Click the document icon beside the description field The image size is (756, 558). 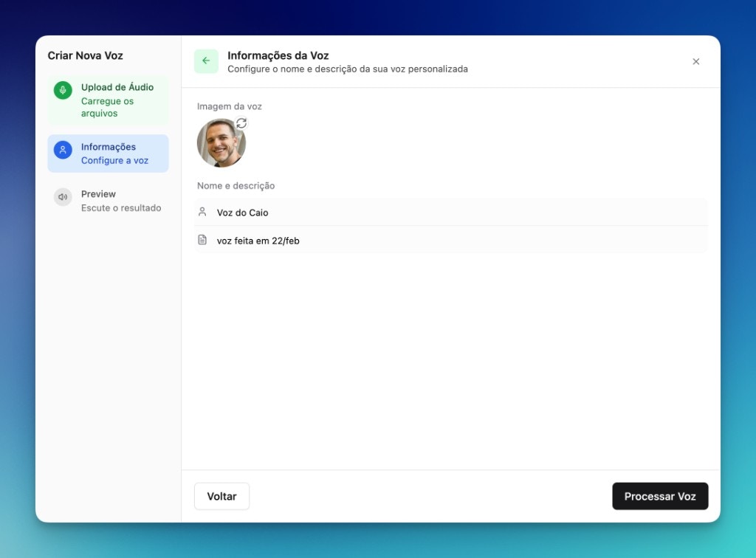pyautogui.click(x=202, y=239)
